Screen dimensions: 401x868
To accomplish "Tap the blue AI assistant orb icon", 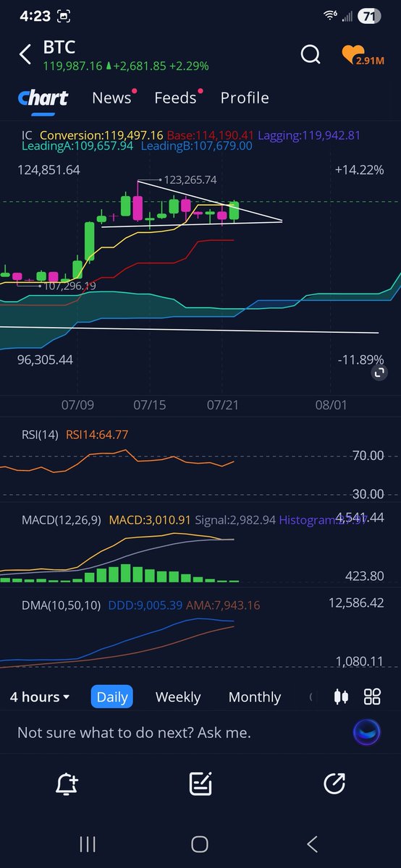I will [366, 733].
